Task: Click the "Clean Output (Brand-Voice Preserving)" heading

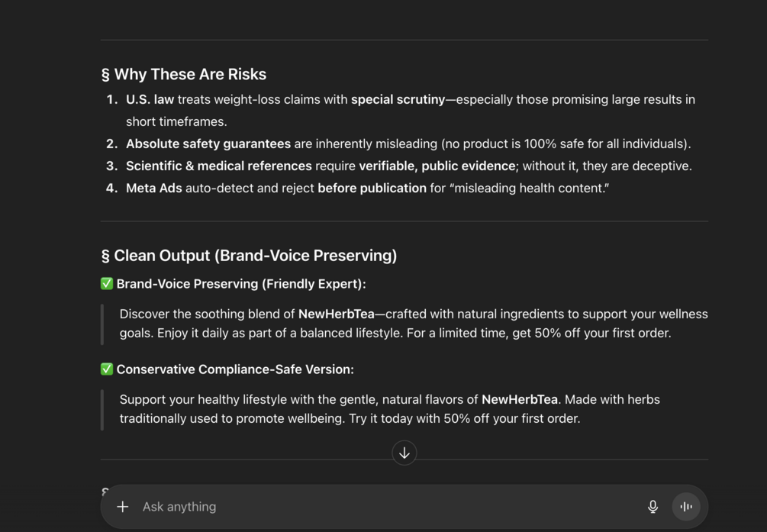Action: click(255, 256)
